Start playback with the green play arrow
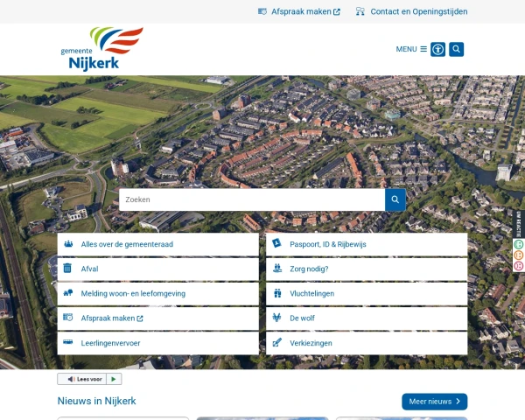The width and height of the screenshot is (525, 420). (x=114, y=379)
